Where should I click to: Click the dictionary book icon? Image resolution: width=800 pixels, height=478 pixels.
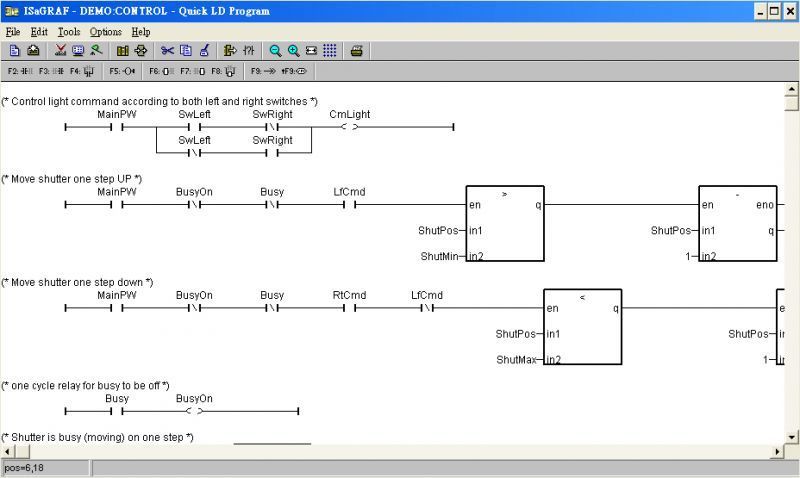pos(122,51)
